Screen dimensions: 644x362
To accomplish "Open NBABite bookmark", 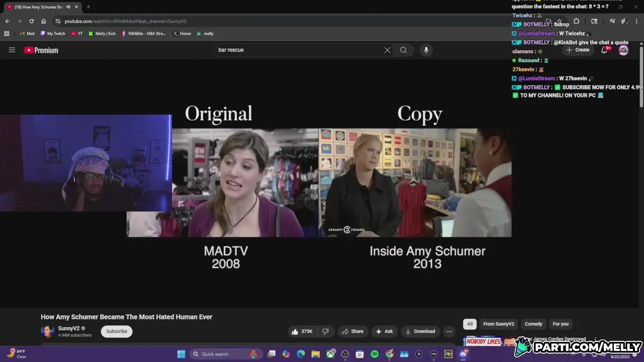I will pyautogui.click(x=143, y=34).
